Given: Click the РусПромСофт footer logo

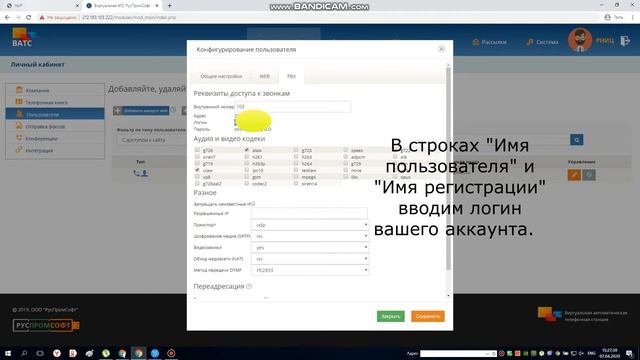Looking at the screenshot, I should pyautogui.click(x=46, y=325).
